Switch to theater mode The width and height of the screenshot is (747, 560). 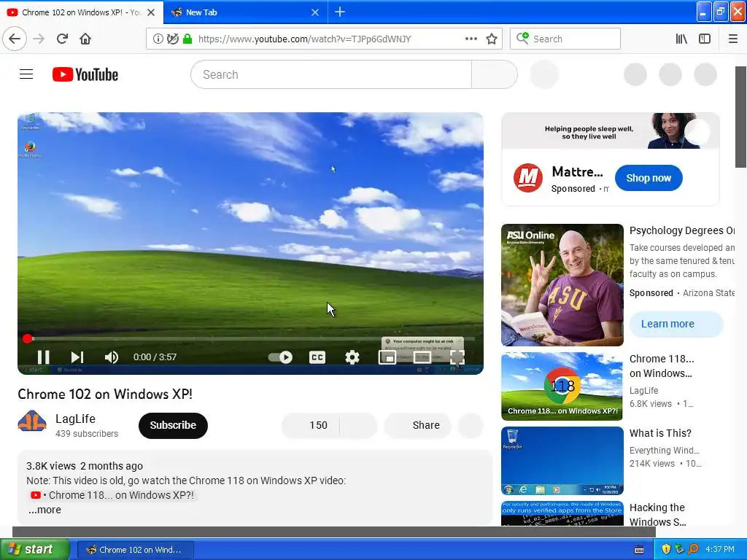(422, 357)
